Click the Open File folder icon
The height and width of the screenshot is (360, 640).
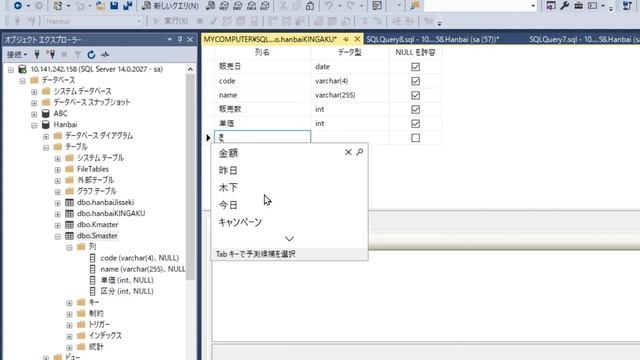tap(100, 6)
